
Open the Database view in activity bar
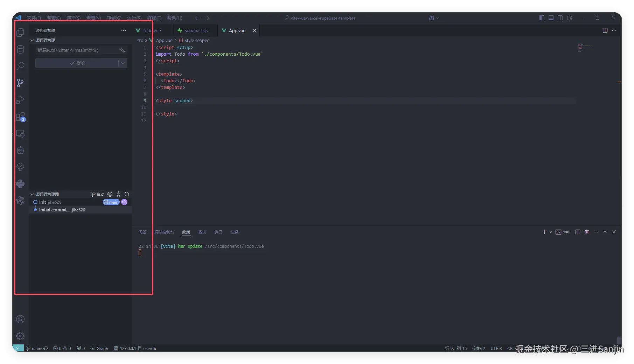pyautogui.click(x=20, y=49)
